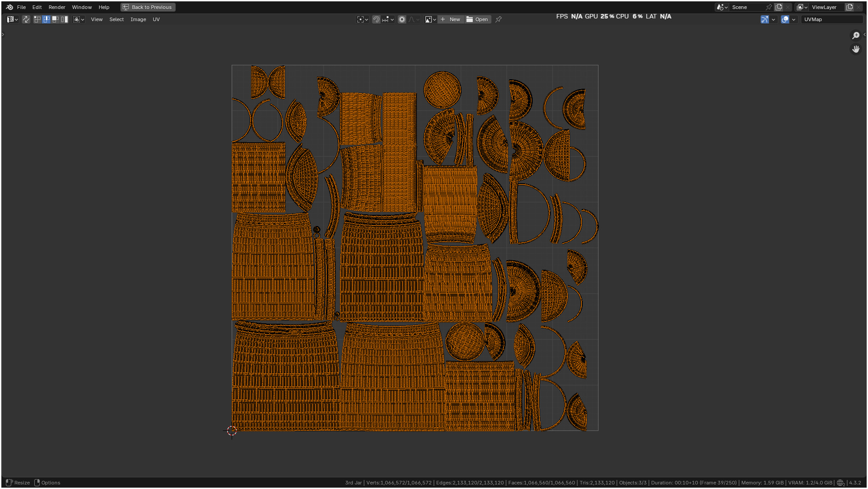Click the zoom magnifier gizmo
Screen dimensions: 868x489
[855, 36]
